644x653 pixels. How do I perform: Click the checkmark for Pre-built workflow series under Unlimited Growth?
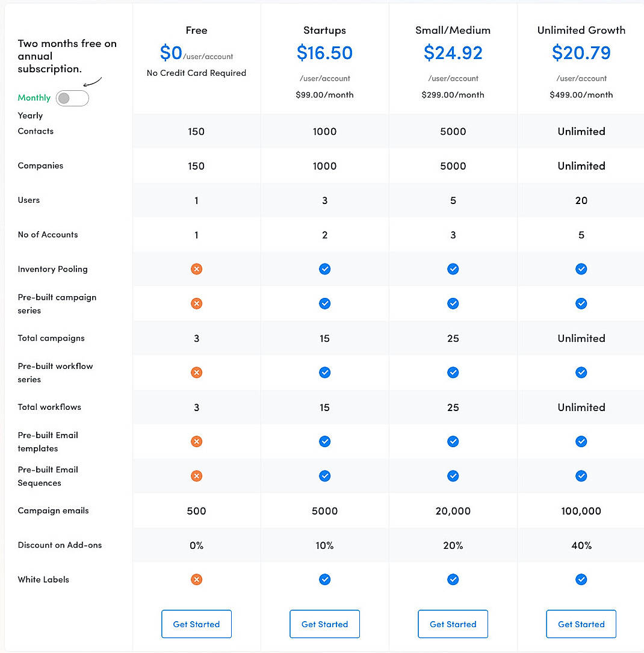click(x=581, y=373)
